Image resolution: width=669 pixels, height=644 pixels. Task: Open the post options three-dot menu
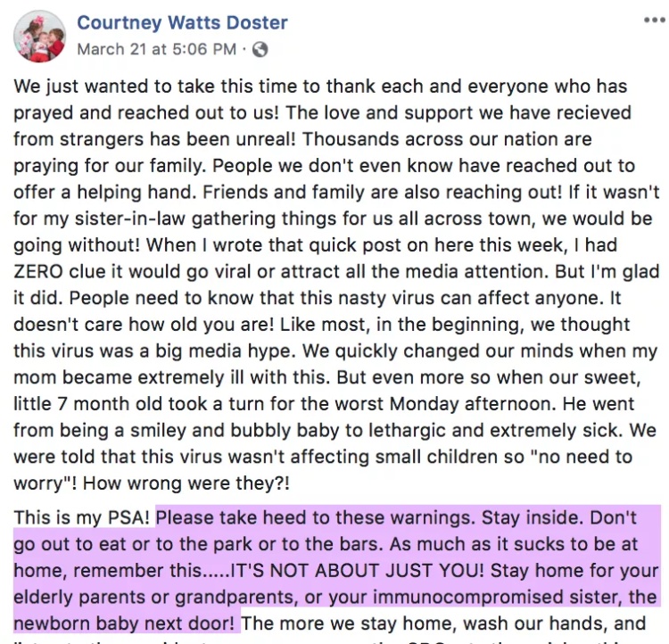point(655,20)
